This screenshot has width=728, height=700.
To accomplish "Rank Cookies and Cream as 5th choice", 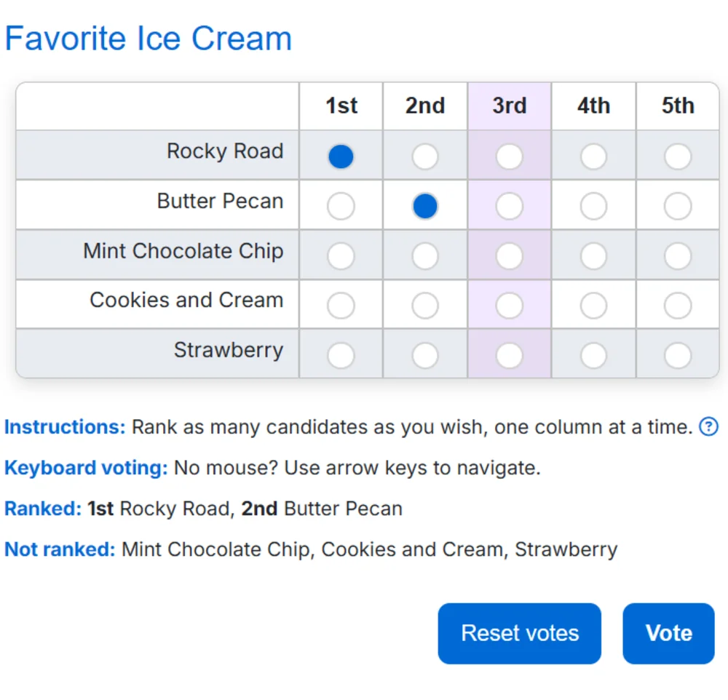I will pos(678,305).
